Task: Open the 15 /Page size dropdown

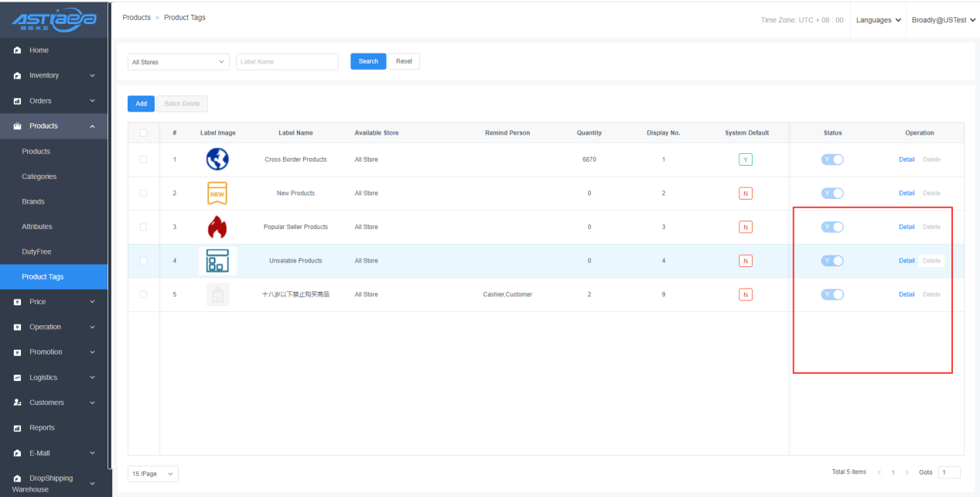Action: pyautogui.click(x=152, y=473)
